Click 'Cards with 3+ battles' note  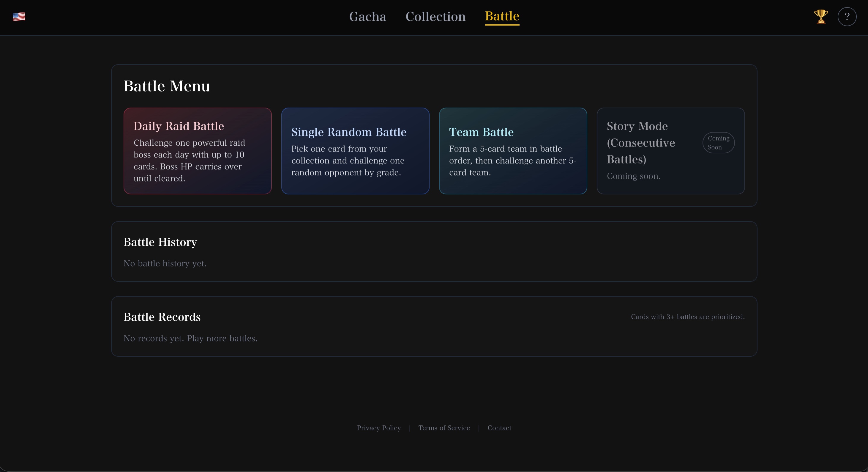687,317
